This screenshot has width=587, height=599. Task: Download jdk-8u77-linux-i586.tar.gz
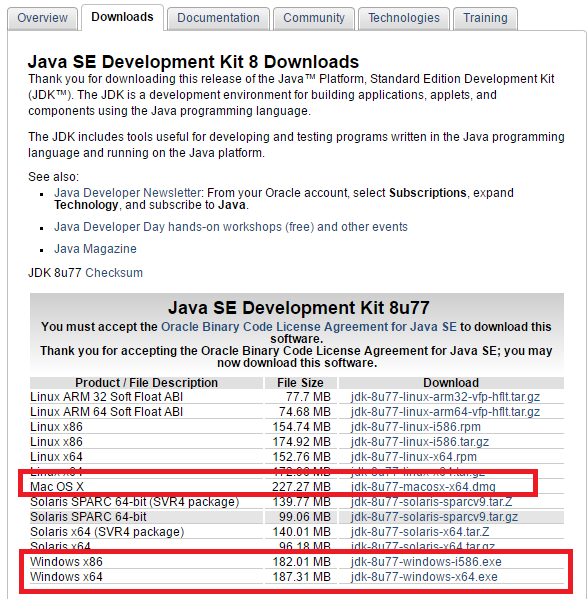tap(420, 442)
